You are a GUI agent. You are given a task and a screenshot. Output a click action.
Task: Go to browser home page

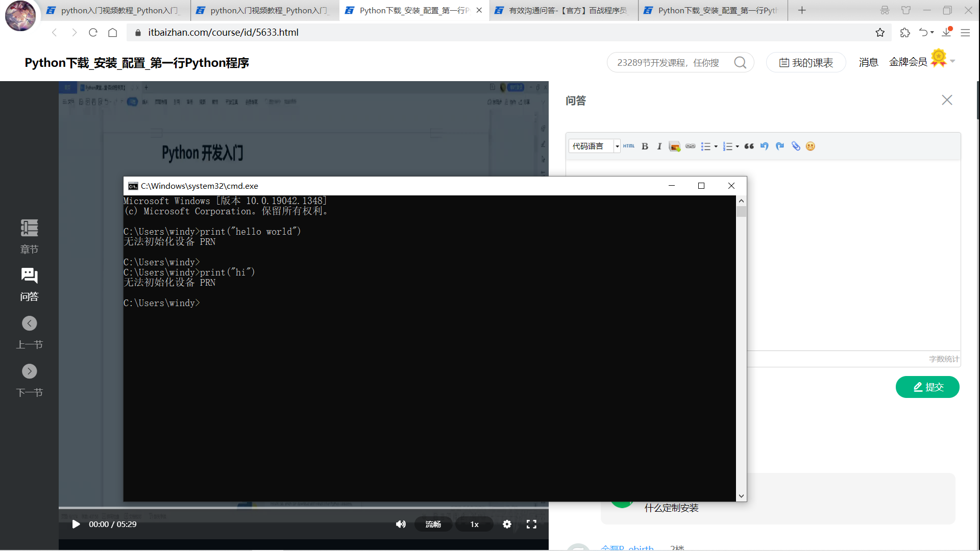(x=113, y=32)
